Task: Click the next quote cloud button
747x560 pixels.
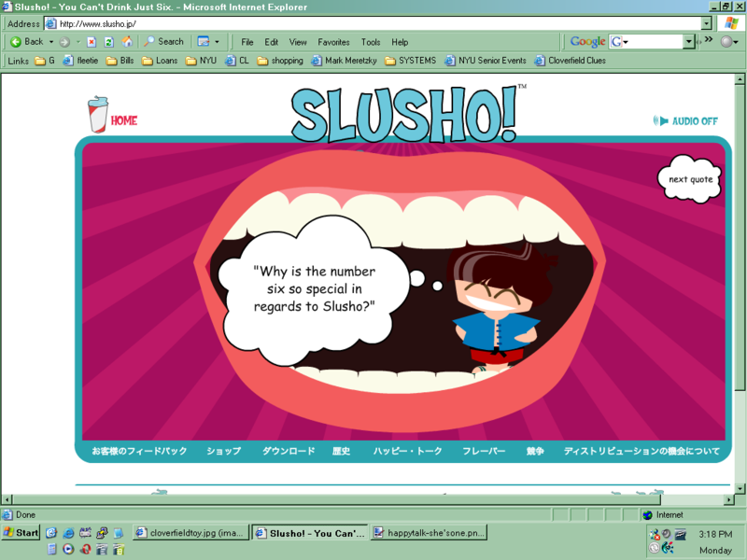Action: (690, 179)
